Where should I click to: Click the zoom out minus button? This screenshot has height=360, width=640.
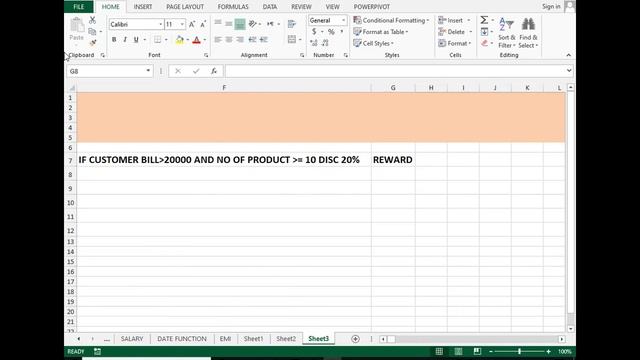491,351
